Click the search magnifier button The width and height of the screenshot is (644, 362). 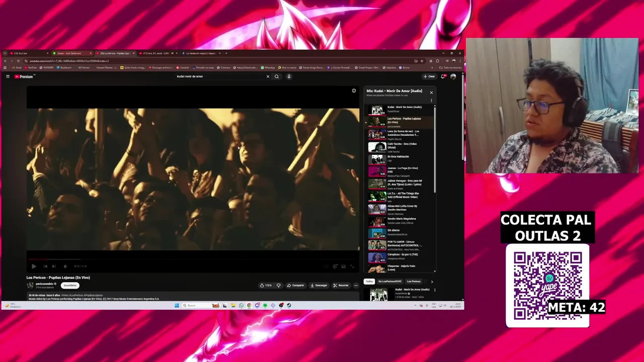277,76
